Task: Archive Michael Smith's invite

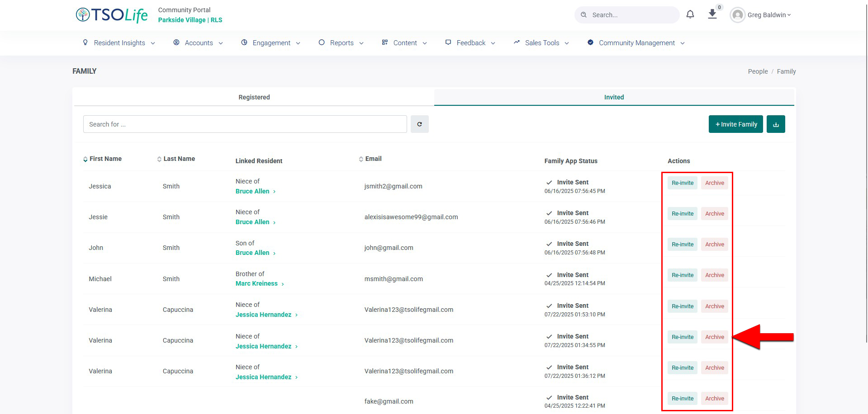Action: (715, 275)
